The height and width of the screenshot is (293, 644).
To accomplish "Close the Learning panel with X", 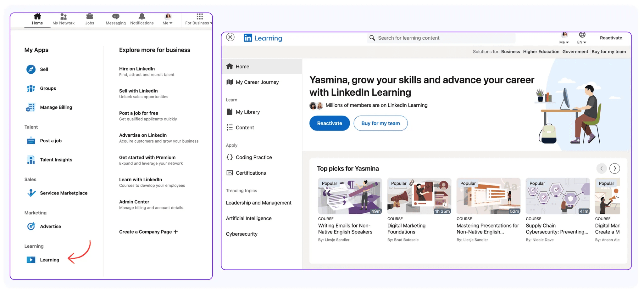I will pyautogui.click(x=230, y=37).
